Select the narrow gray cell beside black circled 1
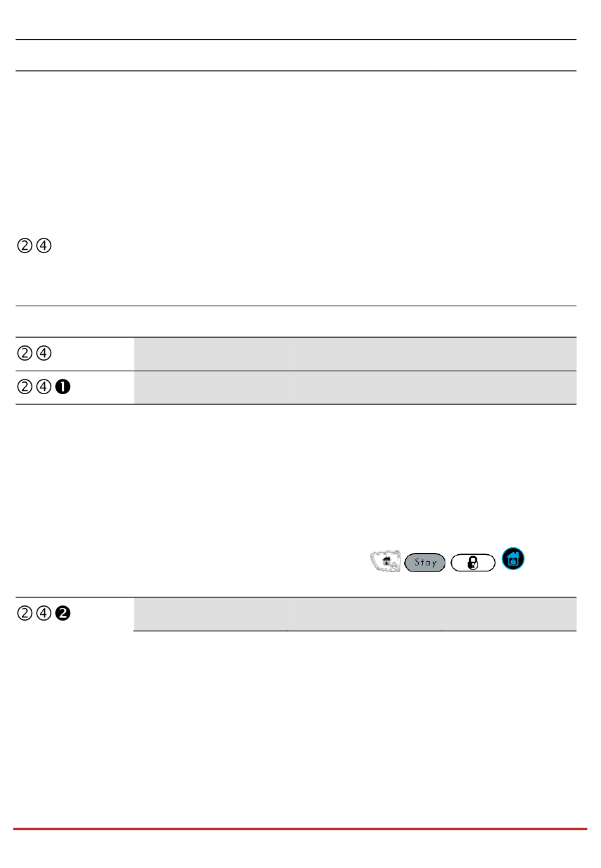 (x=210, y=388)
